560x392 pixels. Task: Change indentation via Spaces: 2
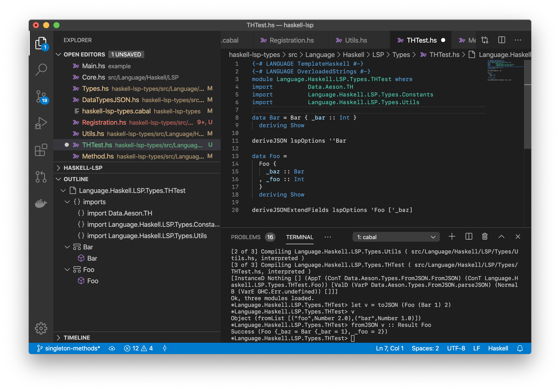point(425,348)
